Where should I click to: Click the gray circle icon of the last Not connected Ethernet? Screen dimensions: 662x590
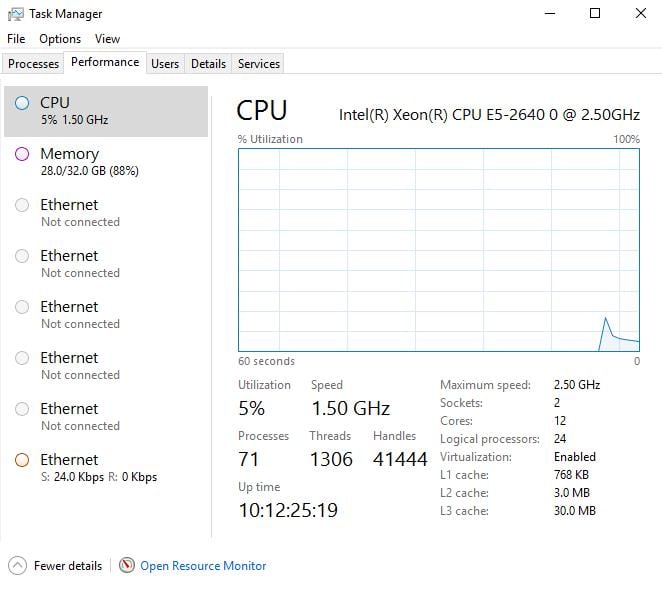[22, 409]
